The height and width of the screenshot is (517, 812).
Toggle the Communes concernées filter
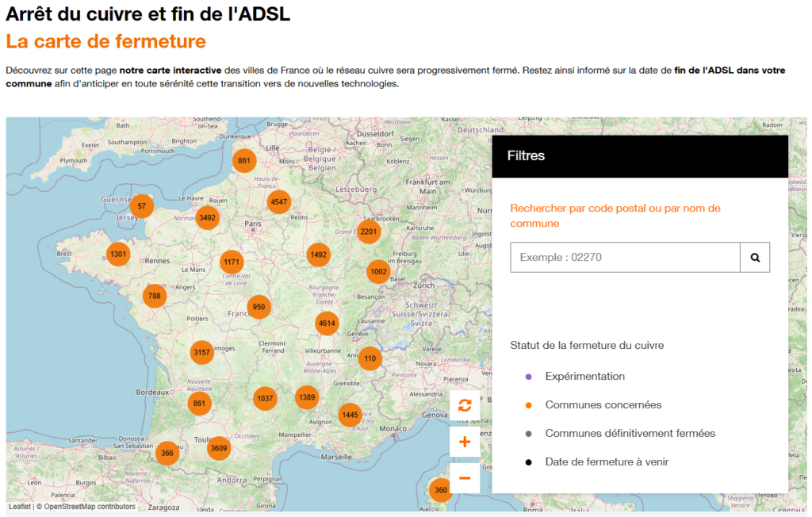tap(603, 404)
